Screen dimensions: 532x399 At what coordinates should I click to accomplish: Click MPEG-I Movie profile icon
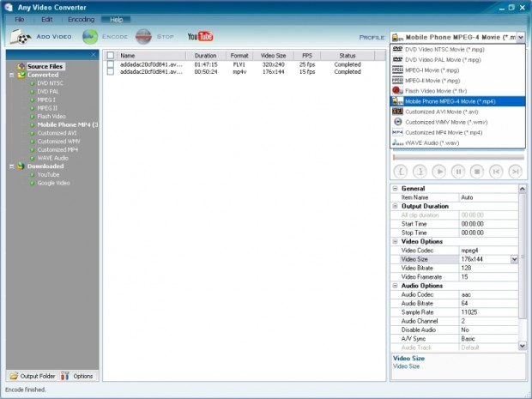pos(397,70)
